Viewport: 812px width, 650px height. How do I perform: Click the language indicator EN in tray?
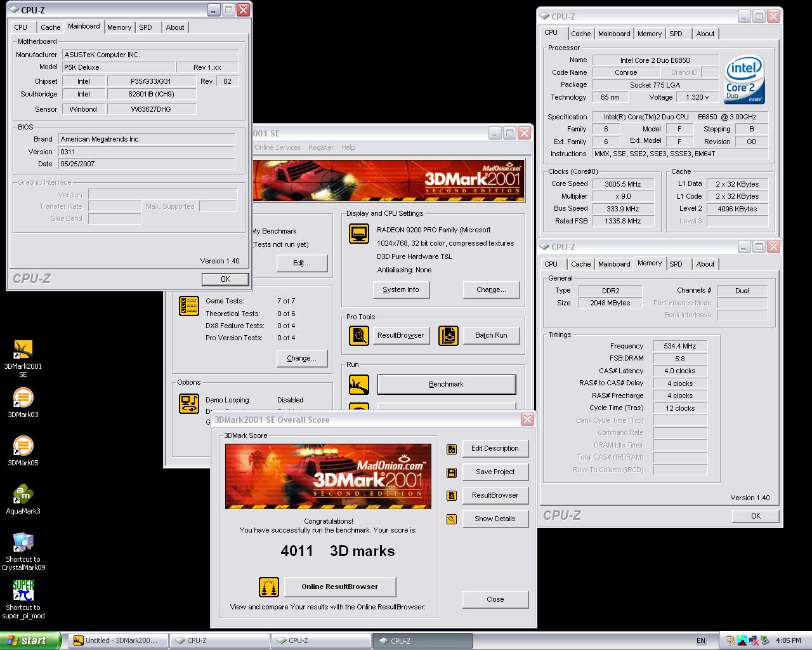(700, 641)
